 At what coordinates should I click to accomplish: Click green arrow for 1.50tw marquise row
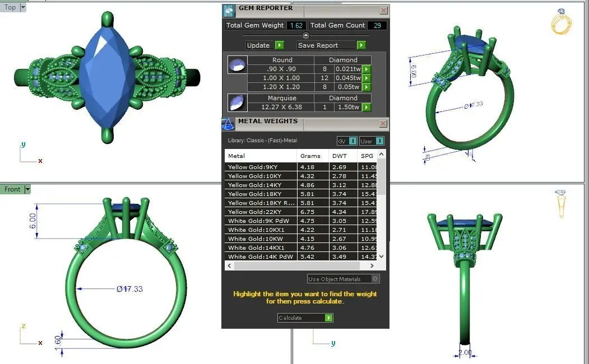point(367,108)
